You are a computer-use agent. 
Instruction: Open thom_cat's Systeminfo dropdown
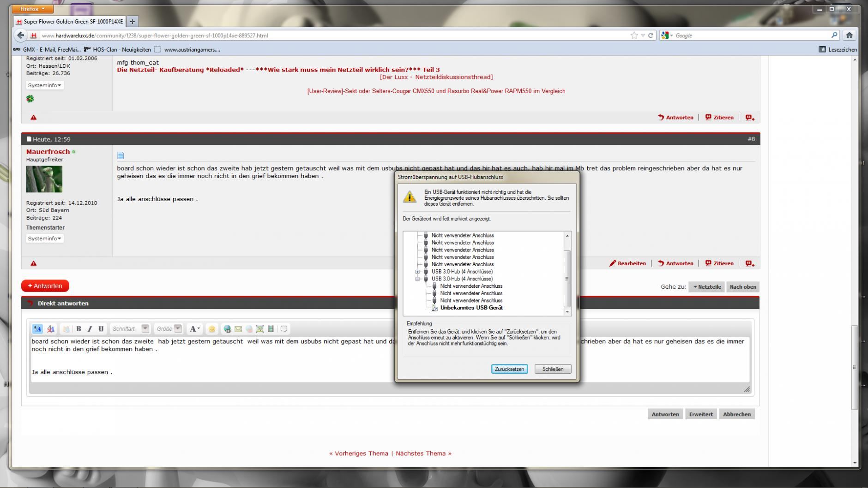click(x=45, y=85)
